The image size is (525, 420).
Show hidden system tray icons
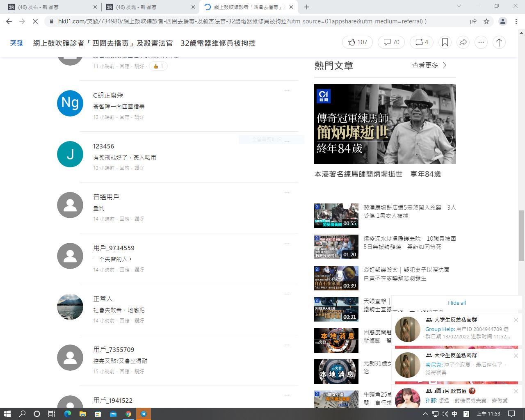(x=425, y=414)
